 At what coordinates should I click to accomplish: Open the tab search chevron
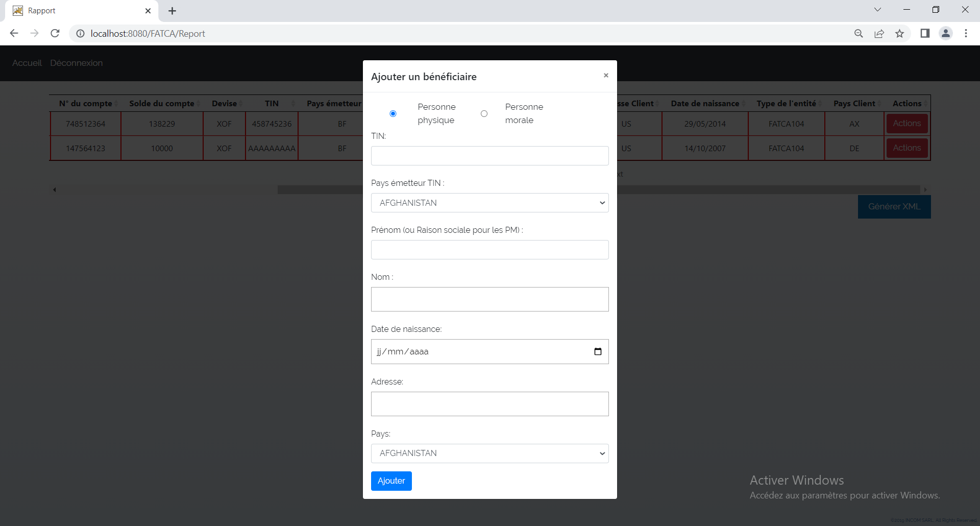(877, 10)
